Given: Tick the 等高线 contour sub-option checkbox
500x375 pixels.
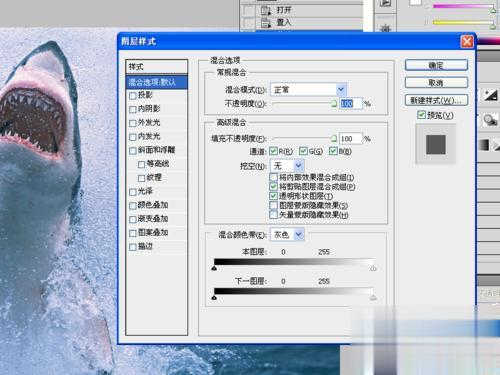Looking at the screenshot, I should [x=141, y=164].
